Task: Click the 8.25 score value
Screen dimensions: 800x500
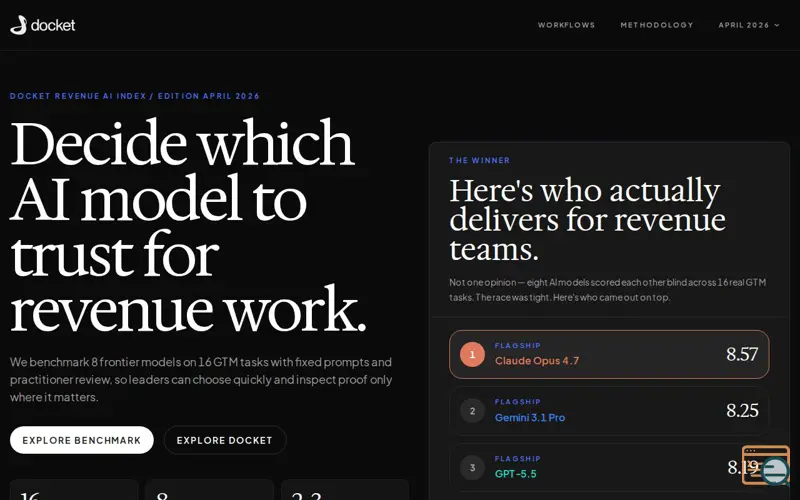Action: 742,411
